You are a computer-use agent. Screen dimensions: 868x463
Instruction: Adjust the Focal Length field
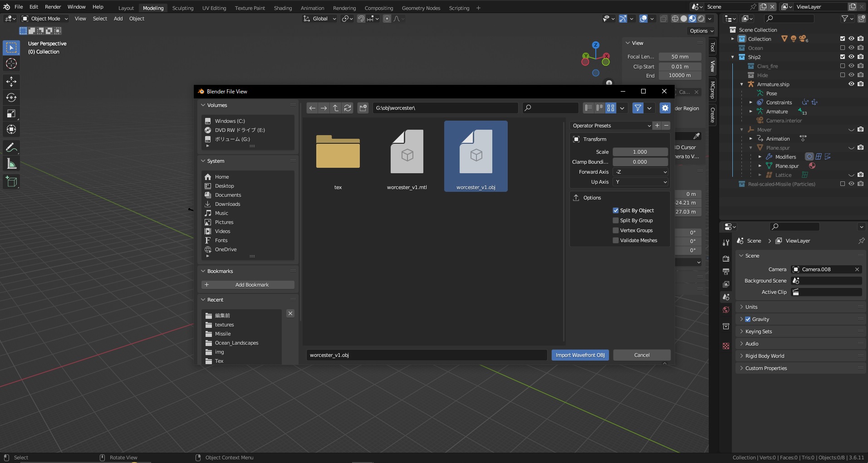coord(680,57)
